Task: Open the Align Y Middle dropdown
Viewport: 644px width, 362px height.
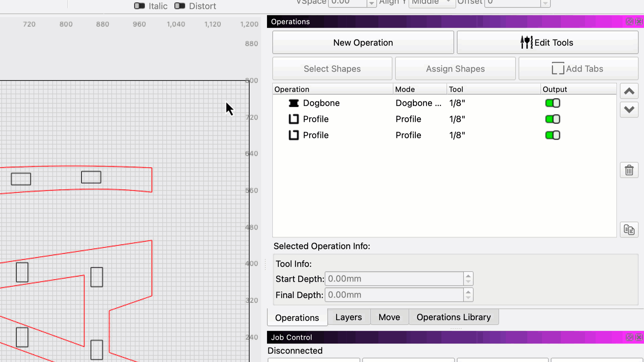Action: (x=448, y=3)
